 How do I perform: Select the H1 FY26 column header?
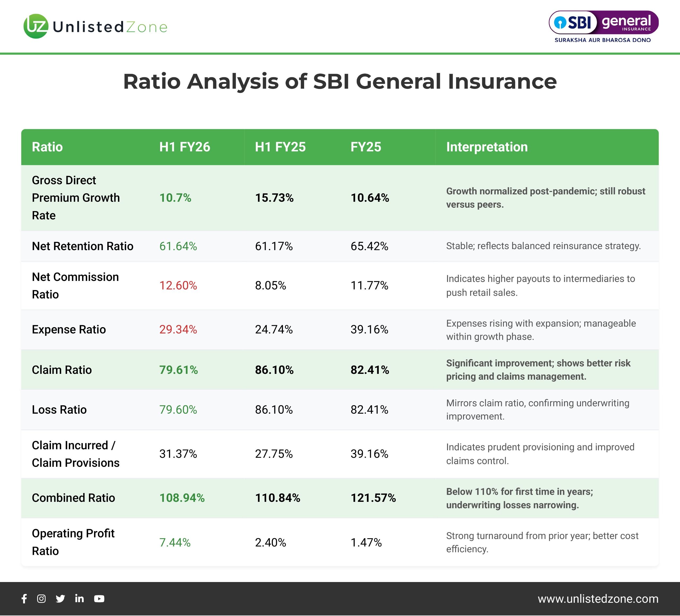tap(185, 147)
